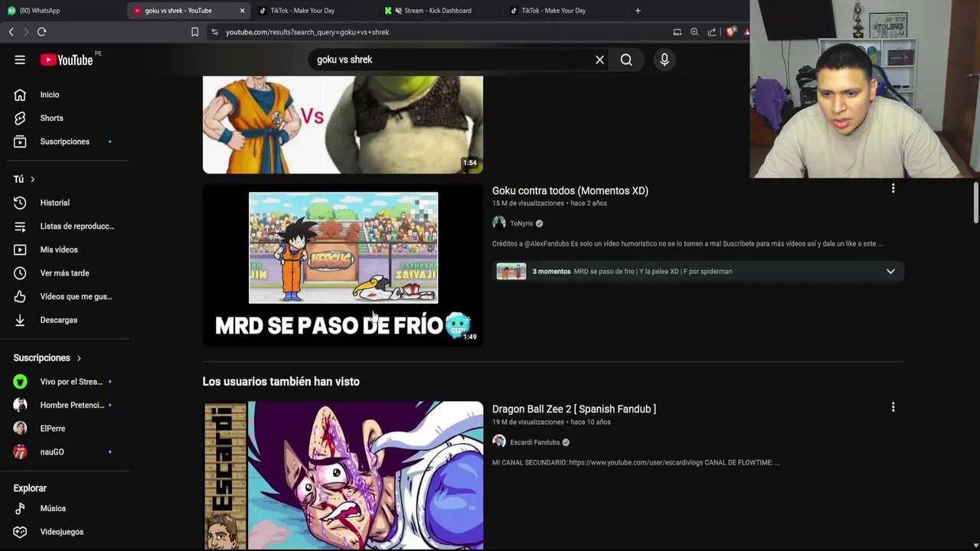The image size is (980, 551).
Task: Open the Brave Shields lion icon
Action: 730,32
